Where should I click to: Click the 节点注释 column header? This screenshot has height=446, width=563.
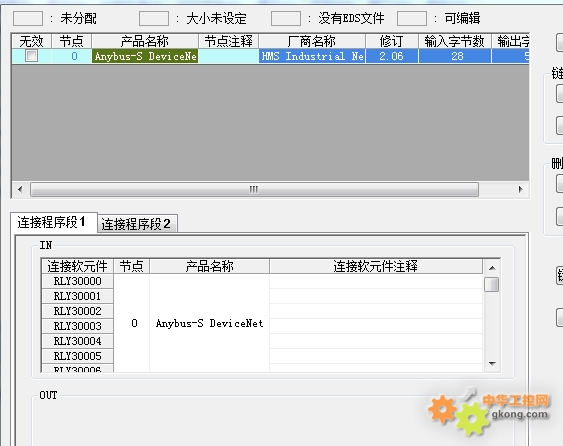point(228,41)
